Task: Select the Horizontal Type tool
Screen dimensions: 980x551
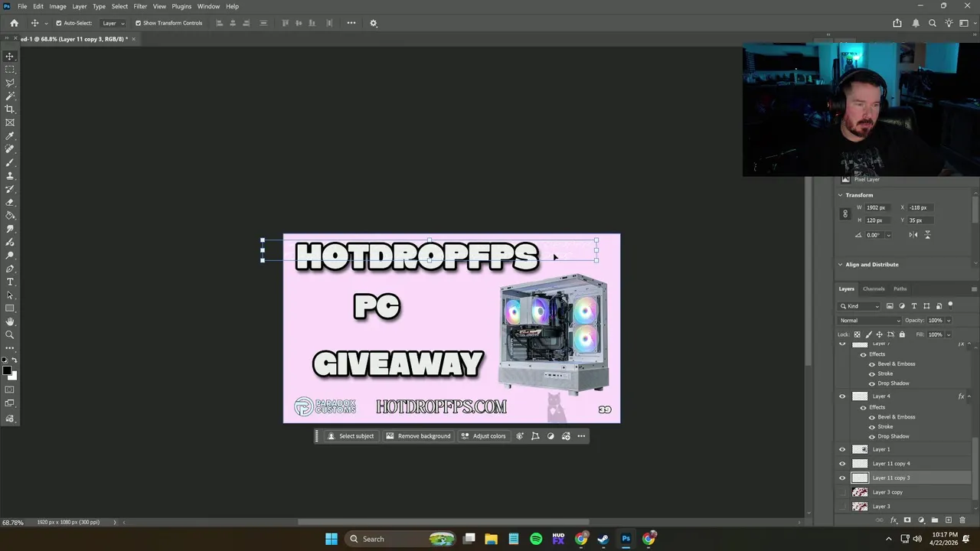Action: point(10,282)
